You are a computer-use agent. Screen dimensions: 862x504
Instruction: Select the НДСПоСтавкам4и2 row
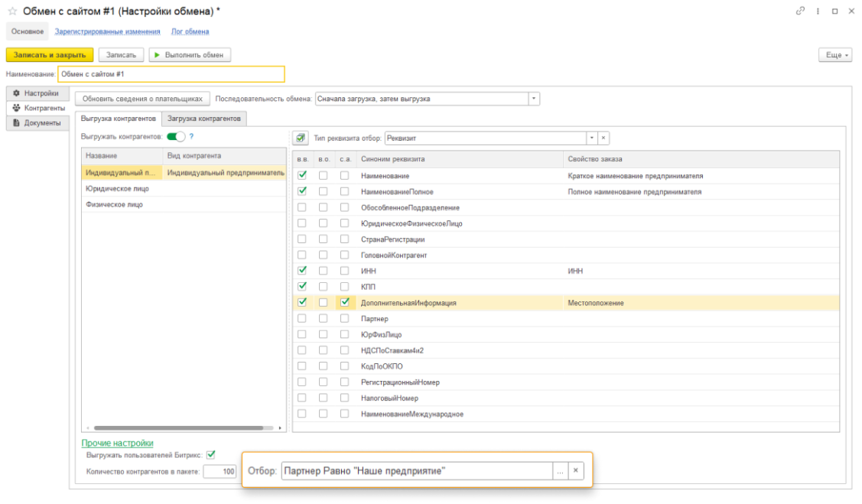pos(566,350)
